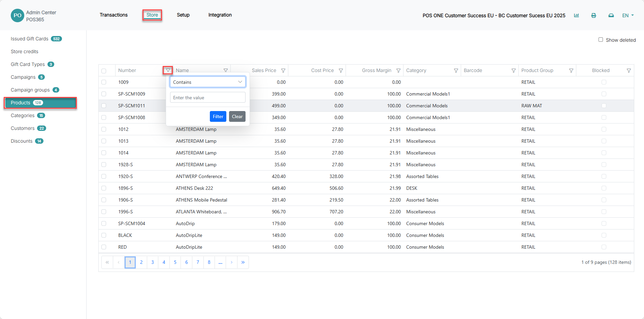The width and height of the screenshot is (644, 319).
Task: Open the EN language dropdown
Action: click(x=628, y=15)
